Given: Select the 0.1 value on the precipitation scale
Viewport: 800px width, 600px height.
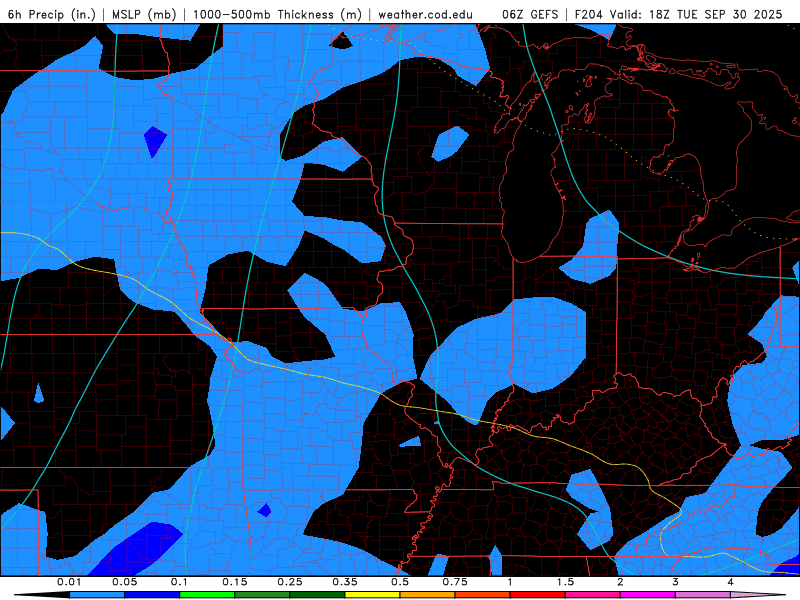Looking at the screenshot, I should [x=180, y=582].
